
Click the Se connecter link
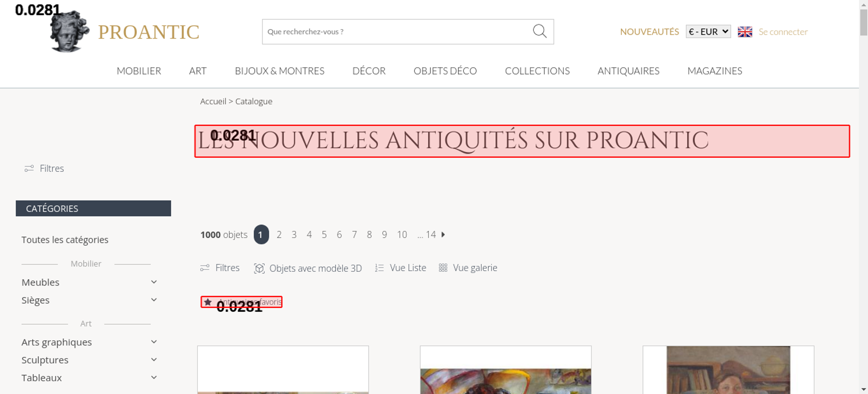[783, 32]
